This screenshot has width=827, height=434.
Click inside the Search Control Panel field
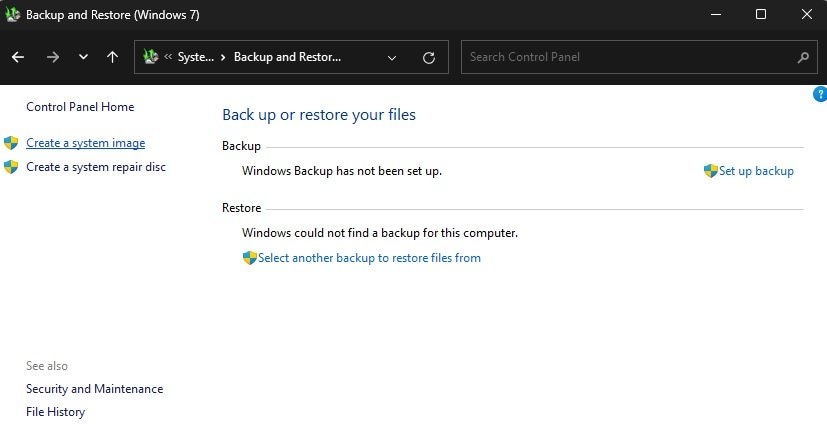pyautogui.click(x=625, y=57)
